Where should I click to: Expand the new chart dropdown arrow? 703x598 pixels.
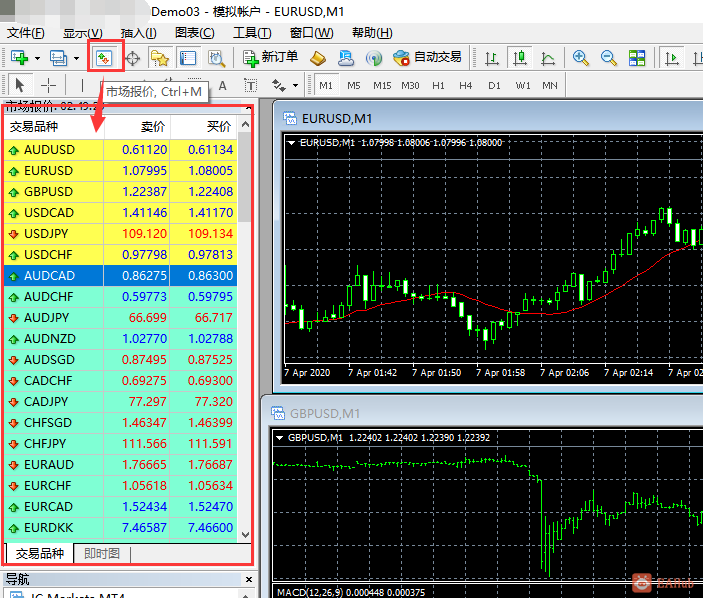click(x=37, y=58)
